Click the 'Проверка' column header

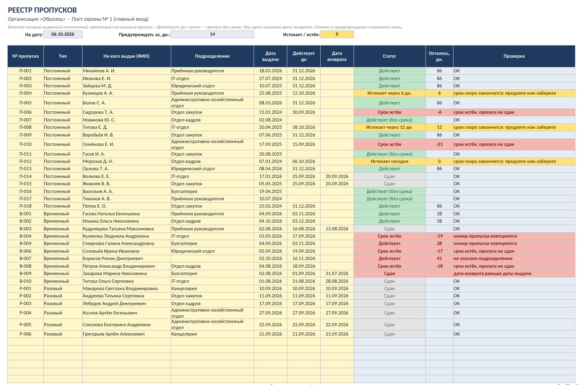point(514,56)
